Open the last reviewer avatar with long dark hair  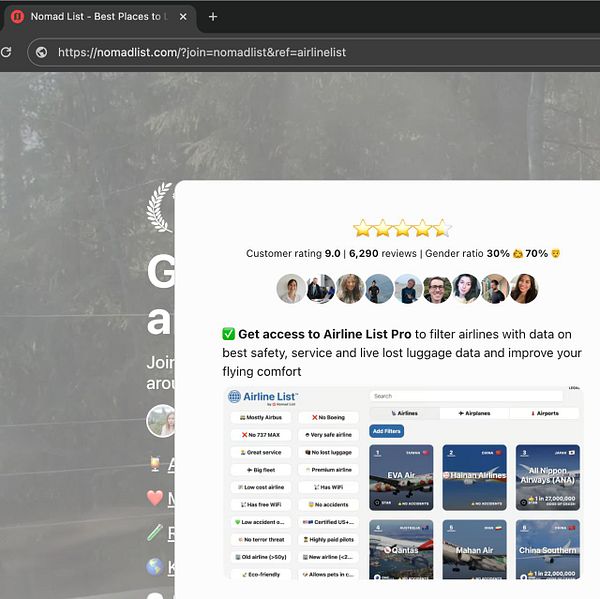pos(524,289)
